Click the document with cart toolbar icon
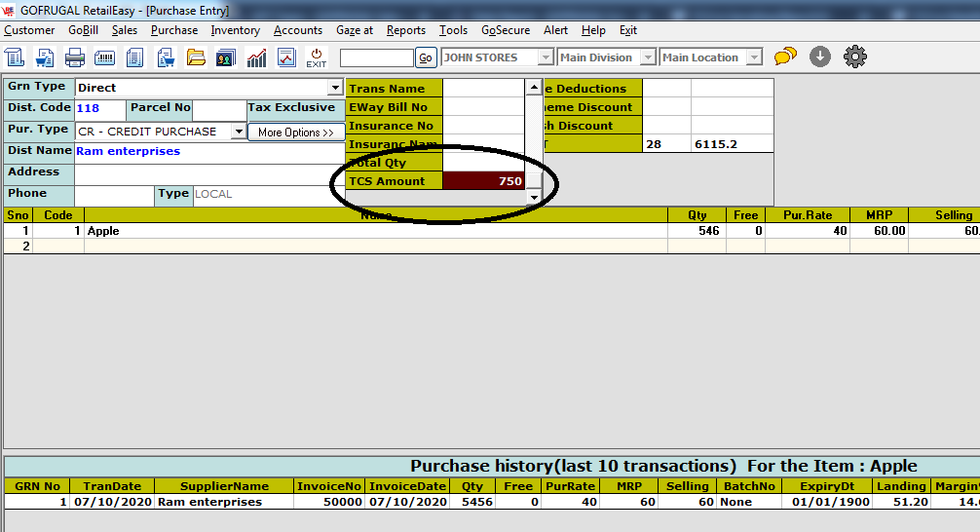 (45, 57)
